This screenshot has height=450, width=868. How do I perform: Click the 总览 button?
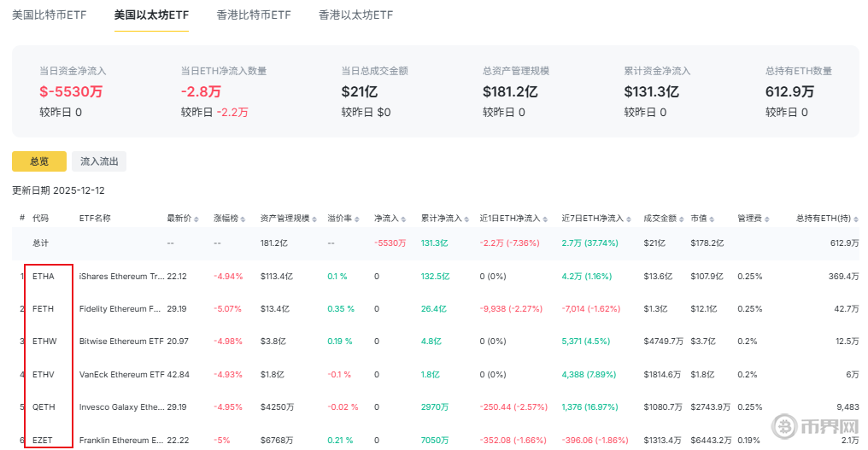(39, 161)
